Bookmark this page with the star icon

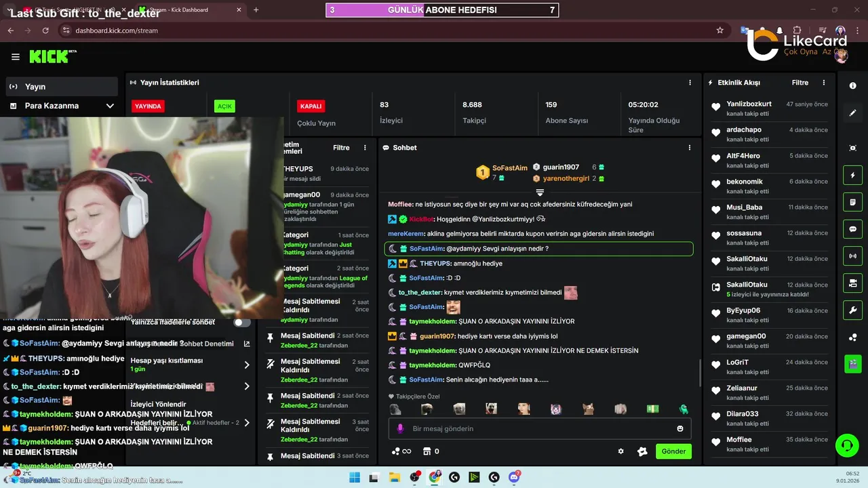[x=719, y=30]
